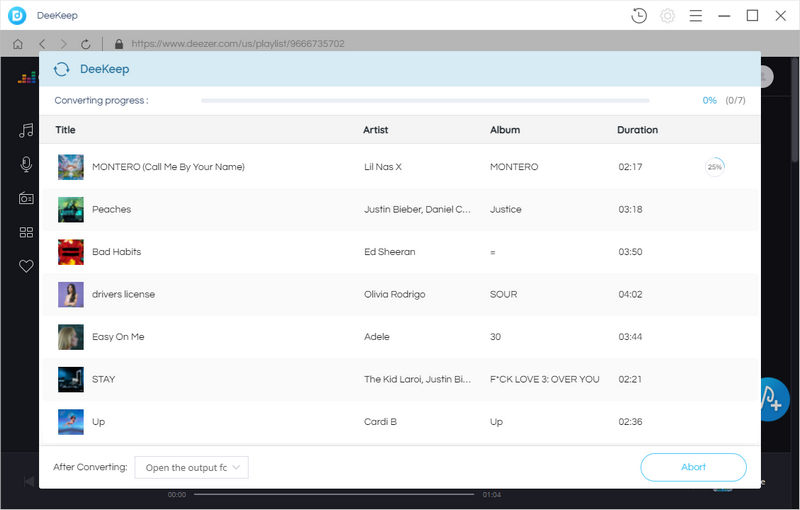Click artist 'Ed Sheeran'
This screenshot has height=510, width=800.
click(x=389, y=251)
